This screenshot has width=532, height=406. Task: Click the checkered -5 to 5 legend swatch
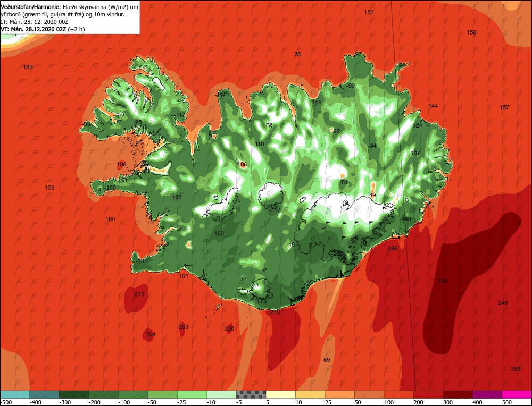251,394
